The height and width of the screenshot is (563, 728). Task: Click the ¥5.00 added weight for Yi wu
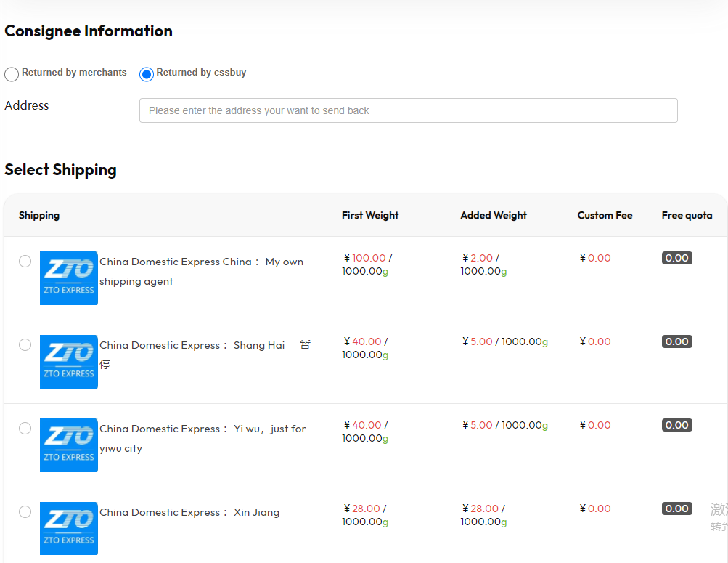[x=478, y=425]
